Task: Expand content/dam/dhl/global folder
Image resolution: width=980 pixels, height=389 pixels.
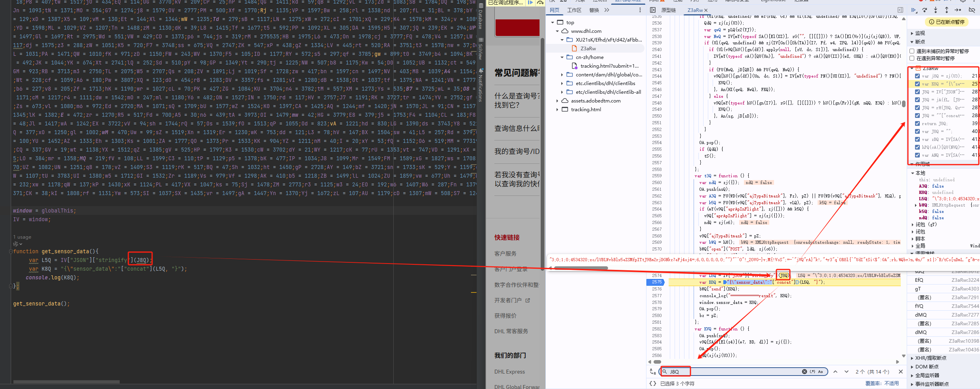Action: click(x=562, y=74)
